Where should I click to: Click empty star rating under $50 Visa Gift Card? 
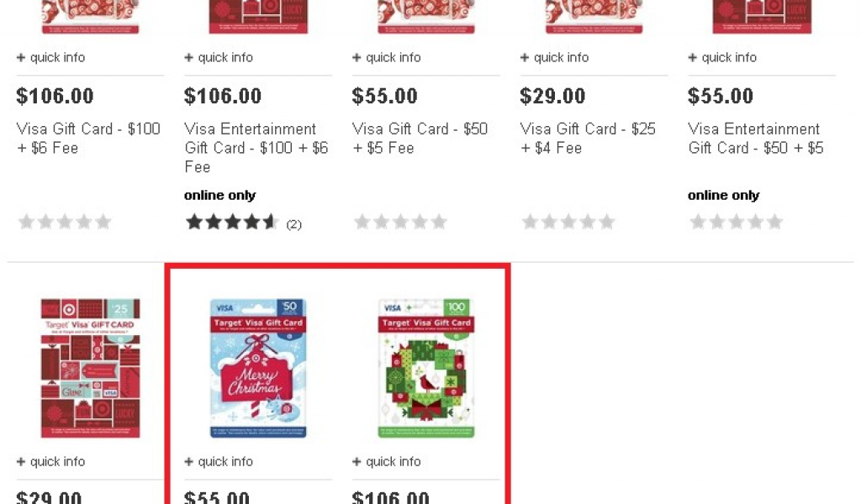click(x=400, y=222)
